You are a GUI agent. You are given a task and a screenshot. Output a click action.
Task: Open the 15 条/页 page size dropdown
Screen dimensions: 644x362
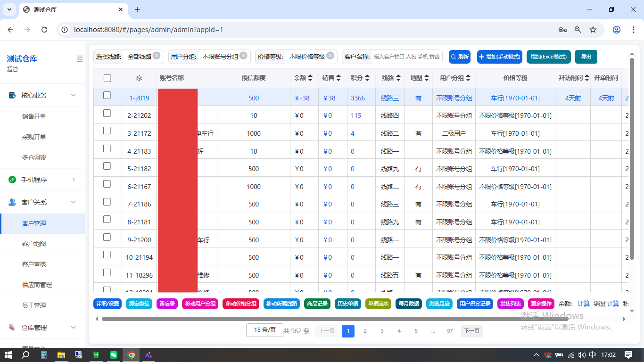pyautogui.click(x=264, y=330)
